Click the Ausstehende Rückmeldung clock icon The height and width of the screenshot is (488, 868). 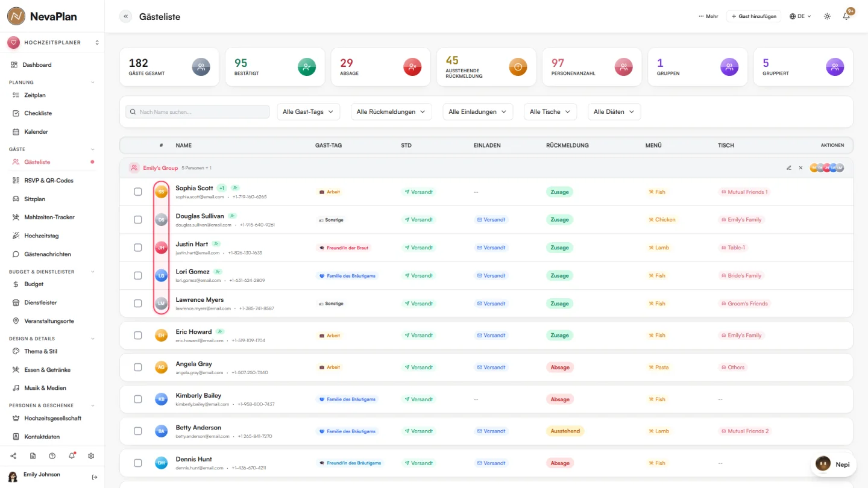[518, 67]
